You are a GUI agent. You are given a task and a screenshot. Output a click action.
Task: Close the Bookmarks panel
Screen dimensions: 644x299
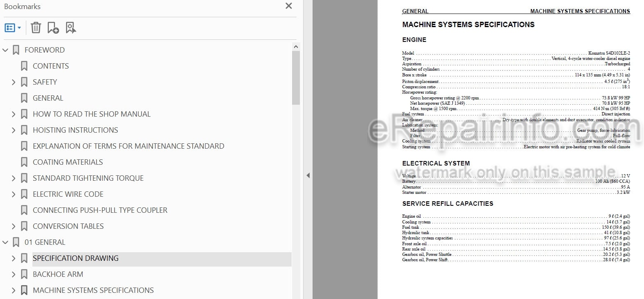point(289,6)
